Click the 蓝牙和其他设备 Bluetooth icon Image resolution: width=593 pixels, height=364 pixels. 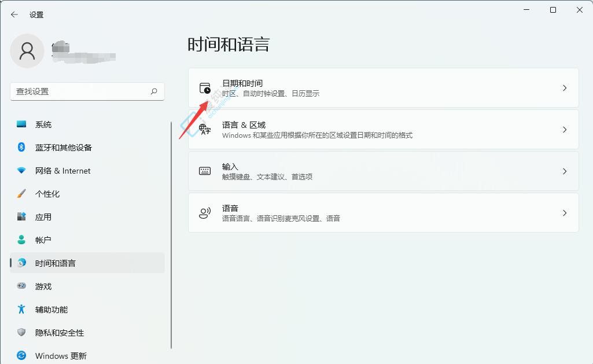click(x=20, y=148)
